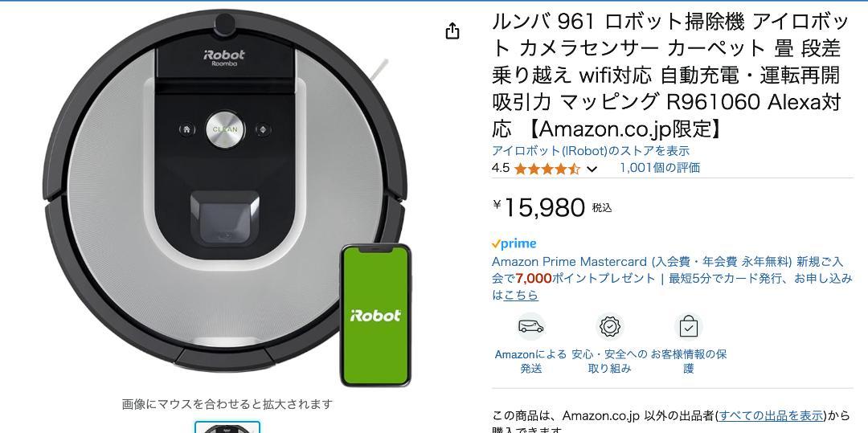Click the safety and security badge icon
This screenshot has width=868, height=433.
pyautogui.click(x=609, y=326)
